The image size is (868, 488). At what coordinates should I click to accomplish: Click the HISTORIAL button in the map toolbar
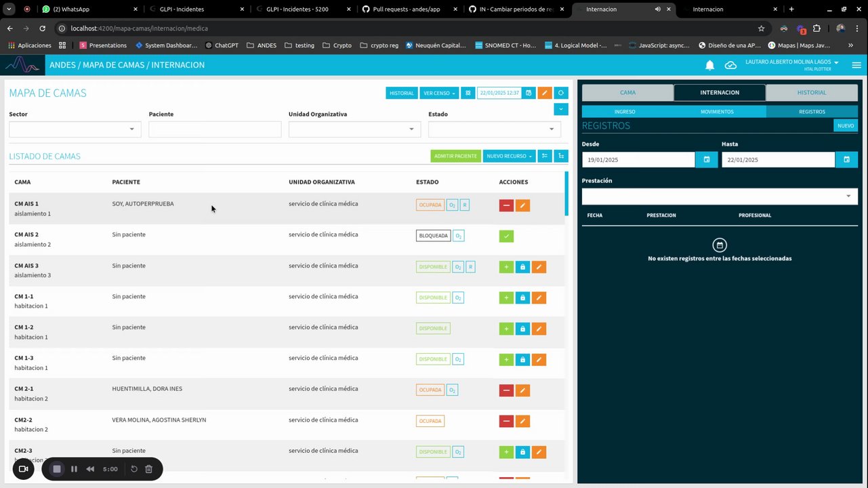coord(402,93)
